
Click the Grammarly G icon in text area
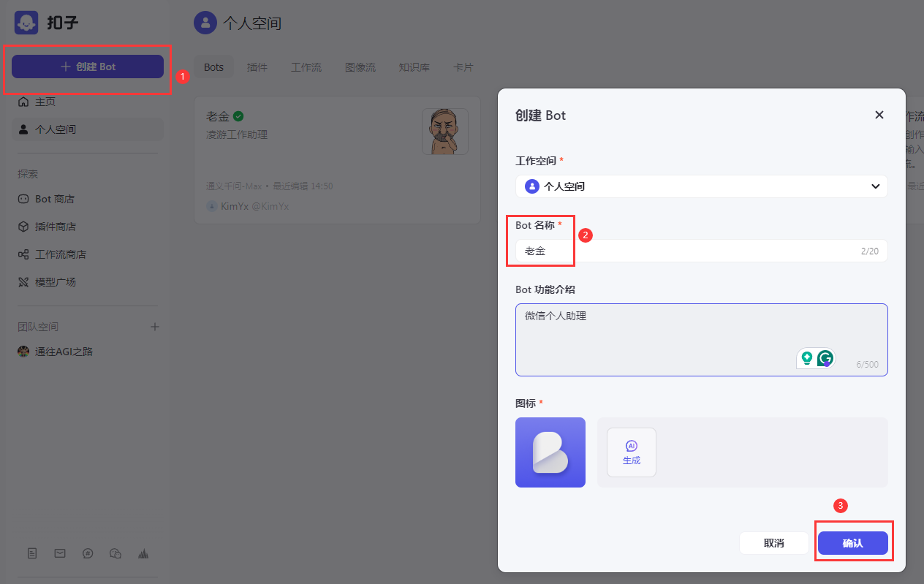point(825,358)
